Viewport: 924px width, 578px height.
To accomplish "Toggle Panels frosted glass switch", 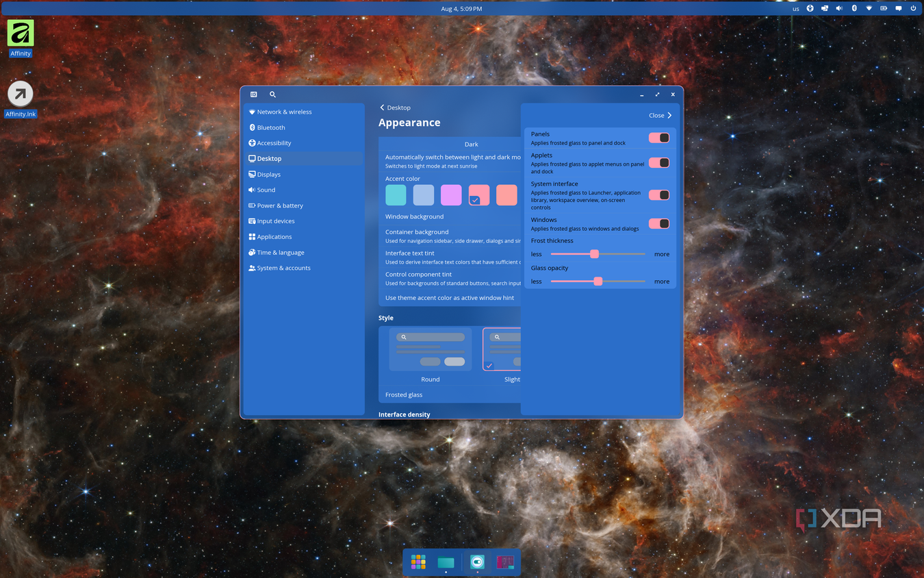I will click(659, 138).
